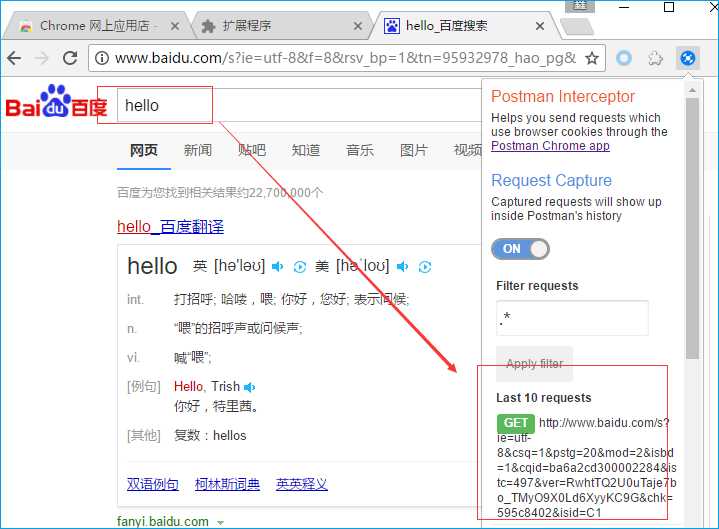Play audio for example sentence Hello, Trish
The height and width of the screenshot is (529, 719).
tap(249, 387)
